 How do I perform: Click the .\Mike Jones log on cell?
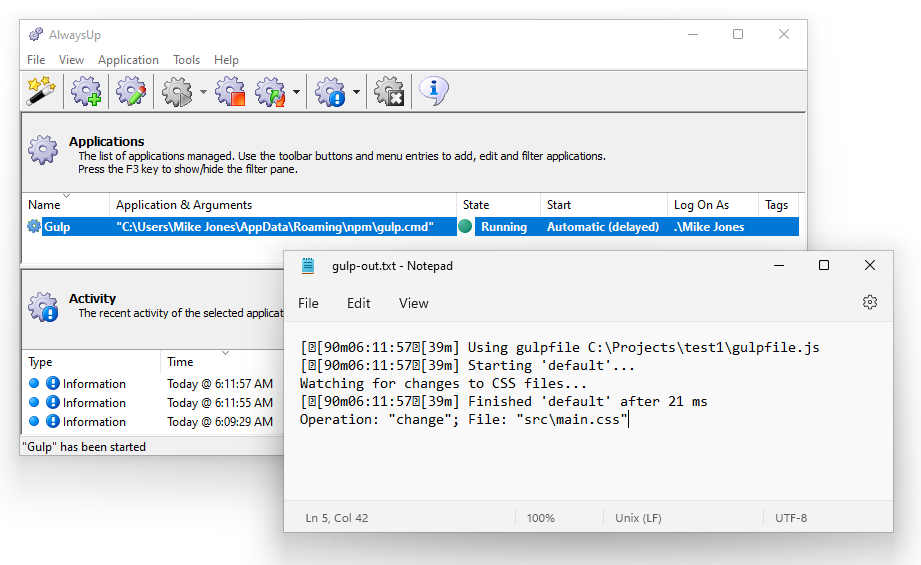pyautogui.click(x=709, y=227)
